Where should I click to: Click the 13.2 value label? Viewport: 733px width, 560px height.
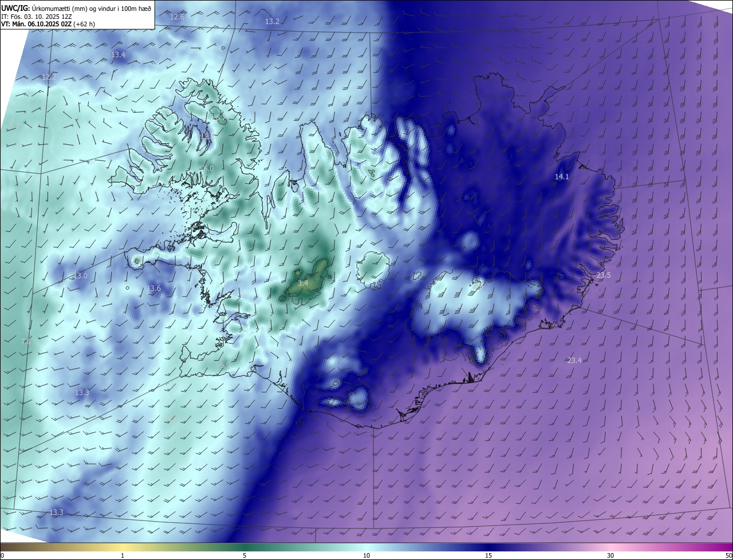tap(272, 22)
